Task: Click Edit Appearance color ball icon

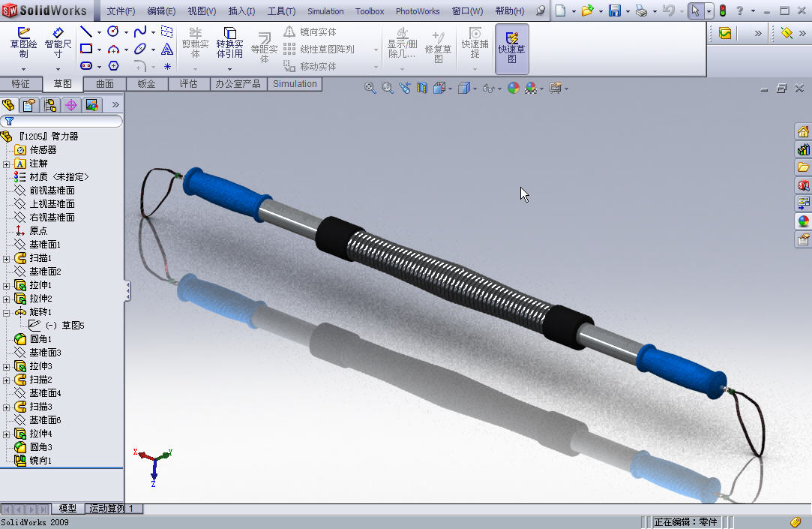Action: 513,88
